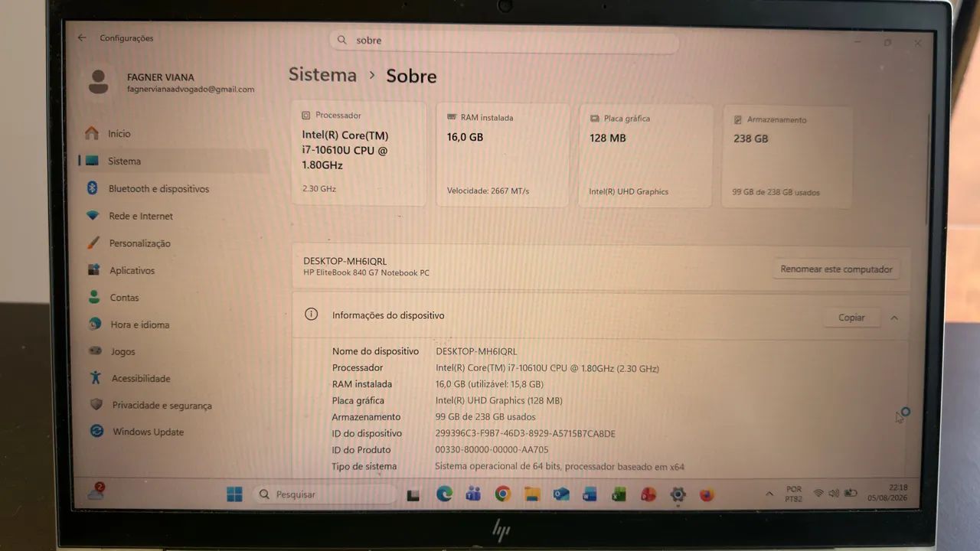The width and height of the screenshot is (980, 551).
Task: Open Bluetooth e dispositivos settings
Action: [x=174, y=189]
